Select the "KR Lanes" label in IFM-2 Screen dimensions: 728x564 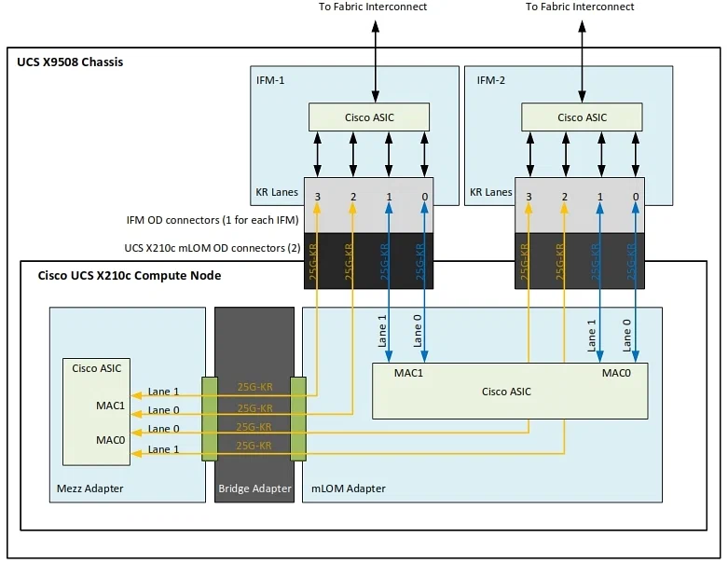[490, 192]
